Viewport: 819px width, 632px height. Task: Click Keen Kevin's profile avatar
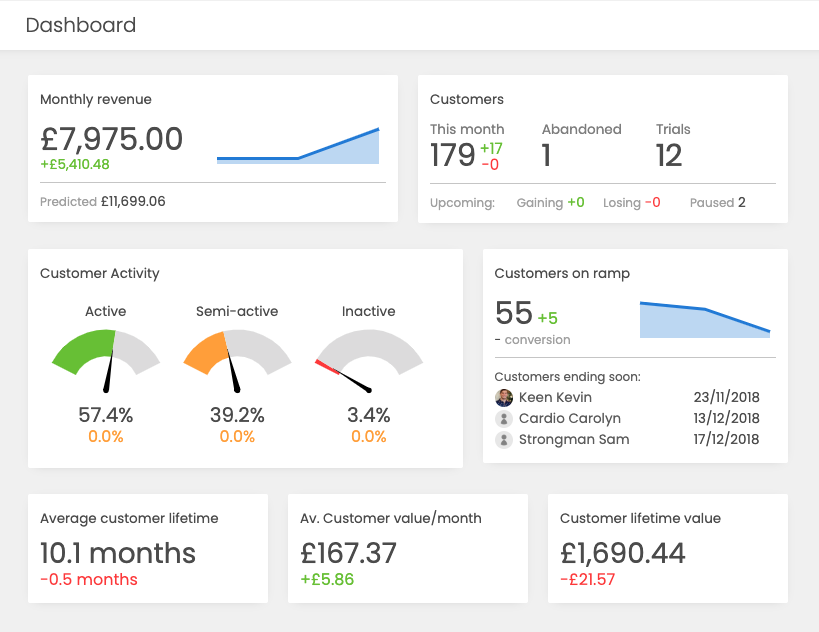tap(504, 397)
